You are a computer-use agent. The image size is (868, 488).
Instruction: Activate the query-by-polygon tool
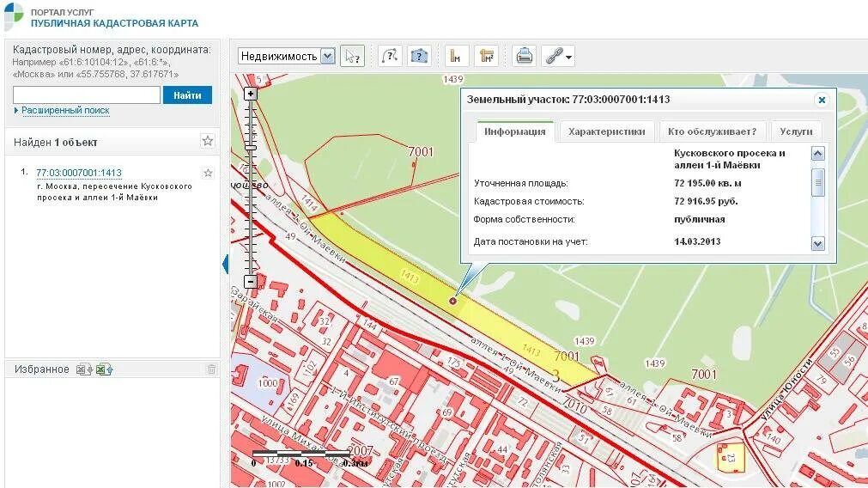pyautogui.click(x=419, y=56)
